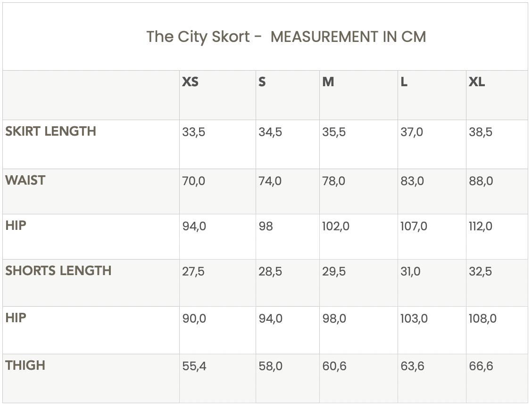Select the XS size column header
The height and width of the screenshot is (407, 532).
pyautogui.click(x=190, y=82)
